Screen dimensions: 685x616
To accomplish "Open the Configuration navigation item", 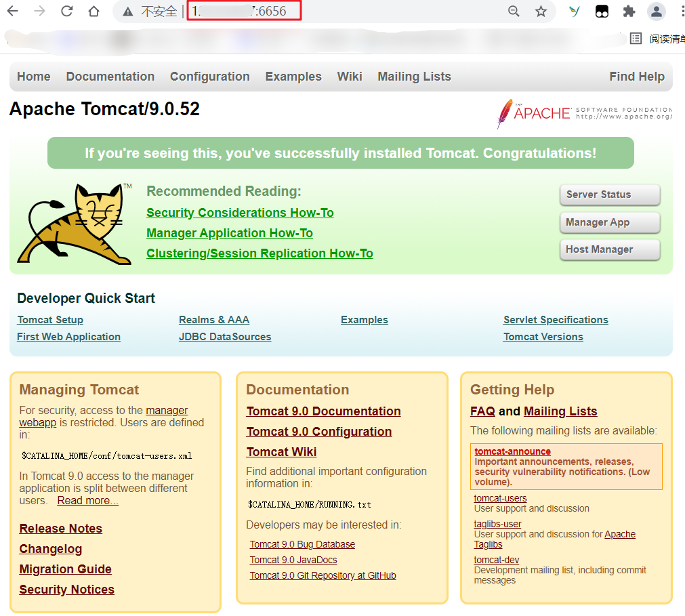I will 209,77.
